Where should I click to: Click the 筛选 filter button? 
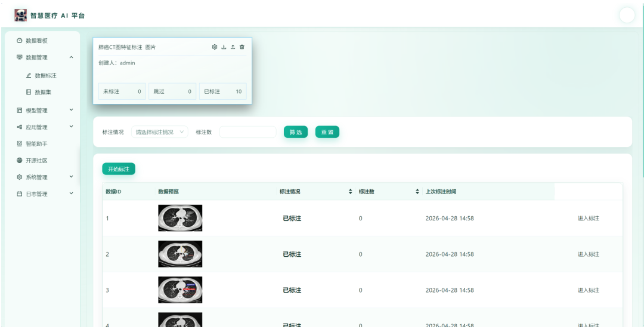[296, 132]
